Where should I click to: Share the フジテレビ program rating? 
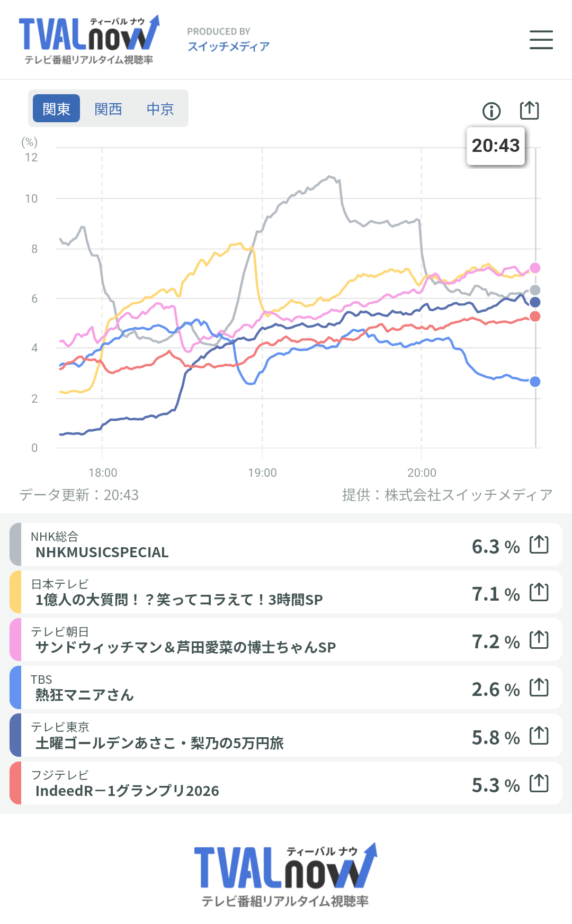tap(539, 783)
